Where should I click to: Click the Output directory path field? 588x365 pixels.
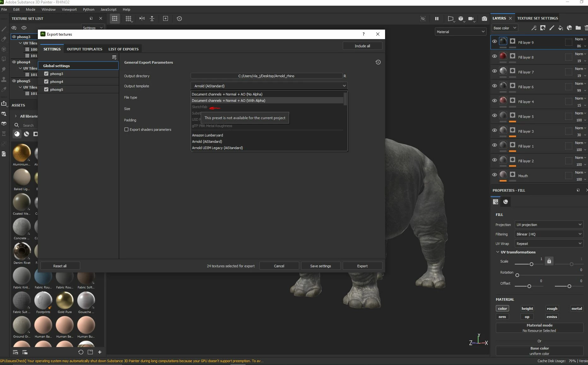[266, 76]
